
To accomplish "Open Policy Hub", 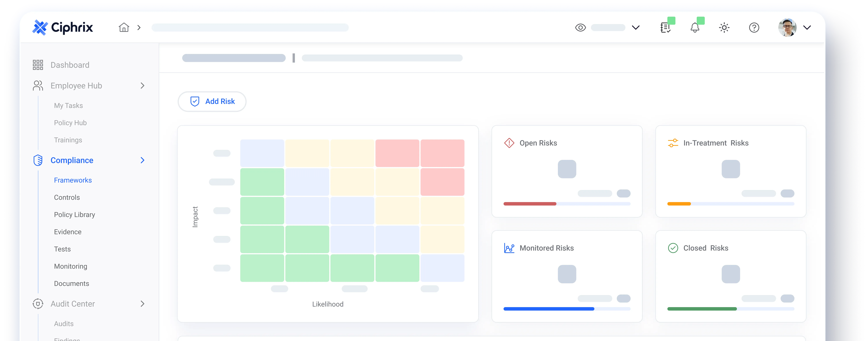I will pyautogui.click(x=70, y=123).
